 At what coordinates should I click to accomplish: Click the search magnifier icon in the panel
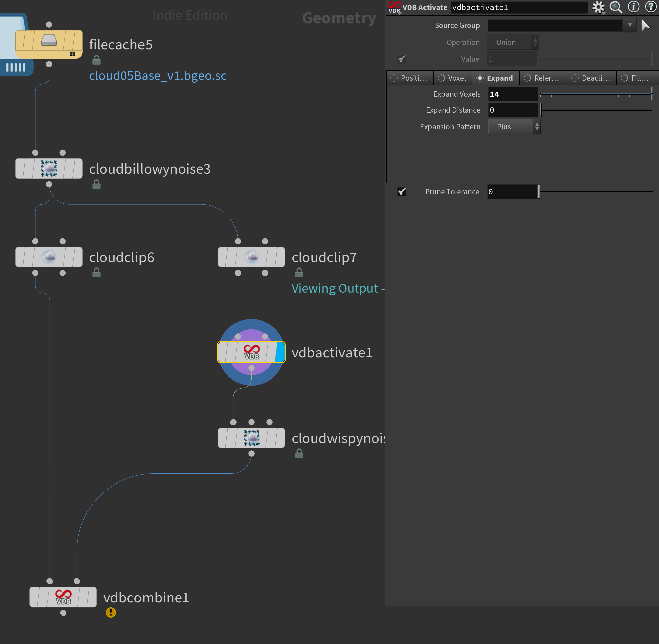click(617, 8)
